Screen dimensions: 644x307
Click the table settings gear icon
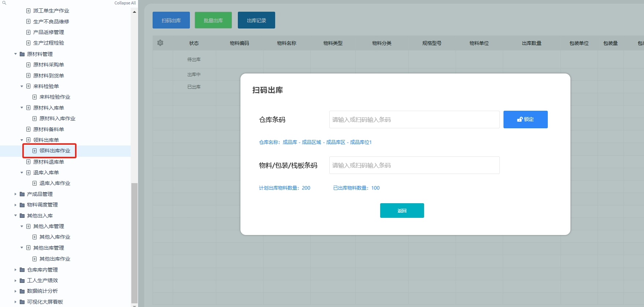(x=160, y=43)
